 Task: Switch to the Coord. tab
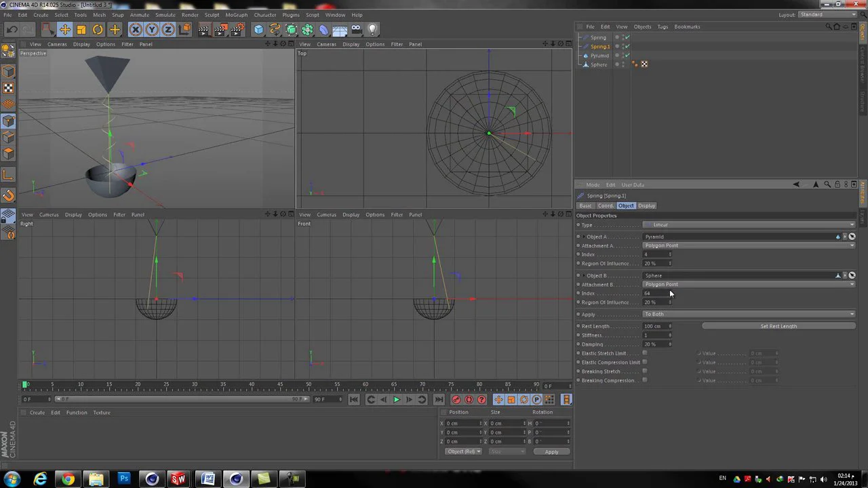click(606, 205)
